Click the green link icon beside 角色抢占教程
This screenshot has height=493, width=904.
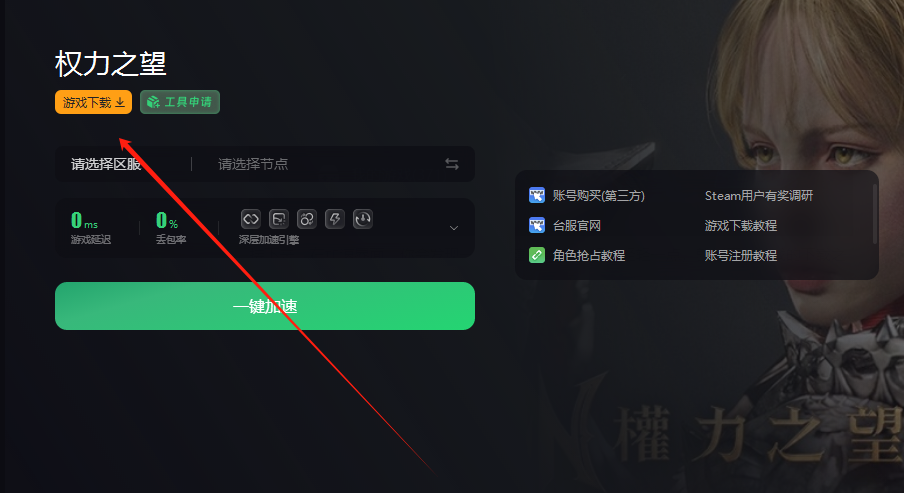tap(537, 255)
